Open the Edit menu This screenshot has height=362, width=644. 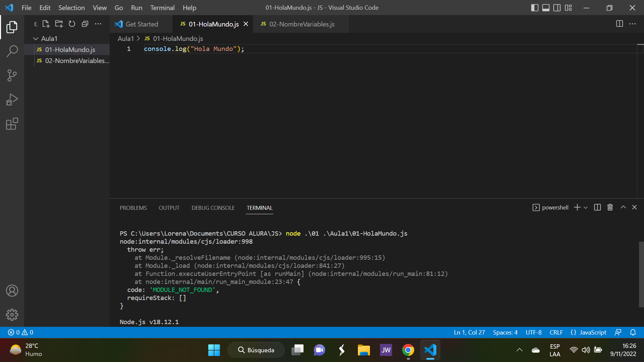point(45,8)
